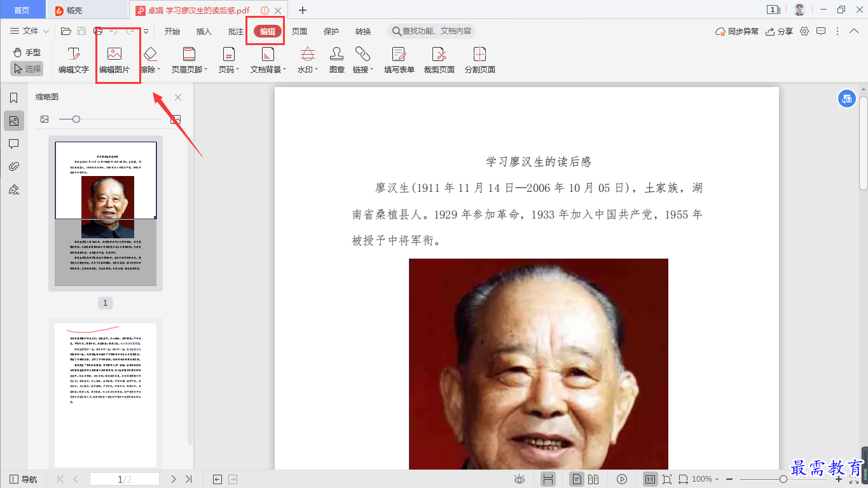
Task: Select the 裁剪页面 crop page tool
Action: 439,60
